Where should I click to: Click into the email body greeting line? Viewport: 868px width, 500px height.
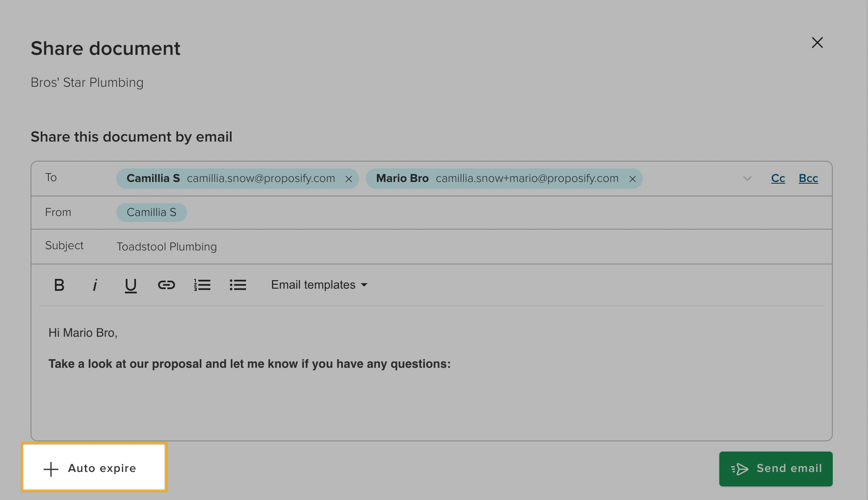click(x=83, y=332)
